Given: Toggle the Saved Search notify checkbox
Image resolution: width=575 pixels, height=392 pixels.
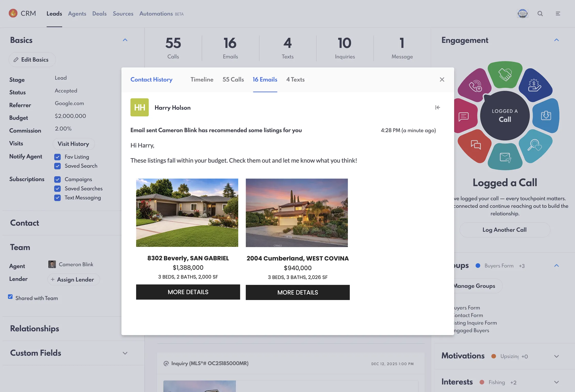Looking at the screenshot, I should pyautogui.click(x=57, y=166).
